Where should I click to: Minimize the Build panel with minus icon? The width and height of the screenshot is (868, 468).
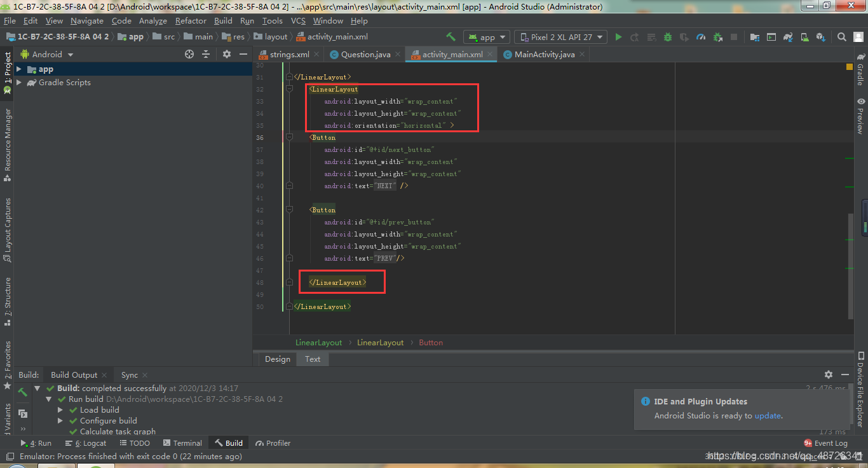pos(845,375)
